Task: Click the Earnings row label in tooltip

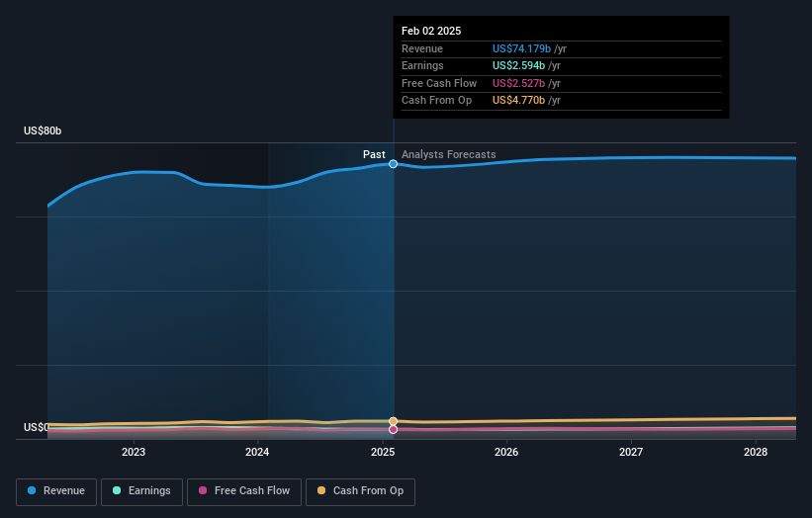Action: coord(422,65)
